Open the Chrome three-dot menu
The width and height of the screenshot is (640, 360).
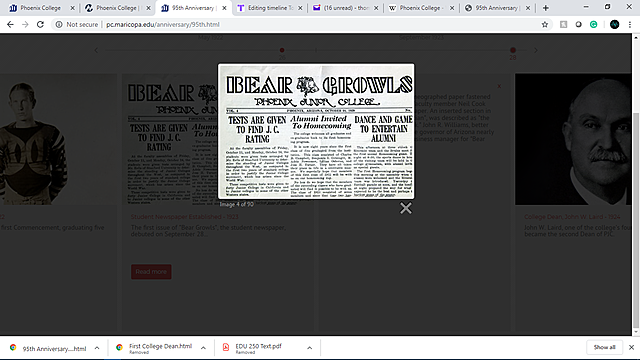[630, 24]
